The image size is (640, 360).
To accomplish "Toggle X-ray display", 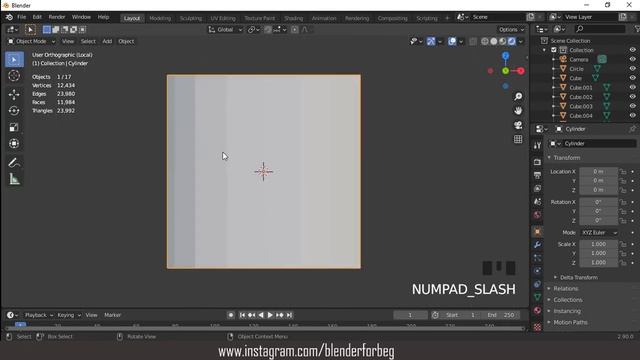I will point(473,41).
